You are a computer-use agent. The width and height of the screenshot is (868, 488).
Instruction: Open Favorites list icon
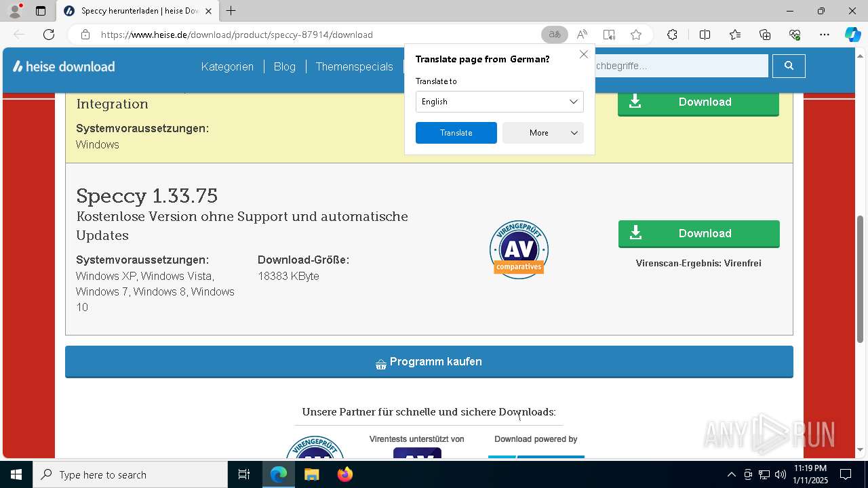coord(735,35)
